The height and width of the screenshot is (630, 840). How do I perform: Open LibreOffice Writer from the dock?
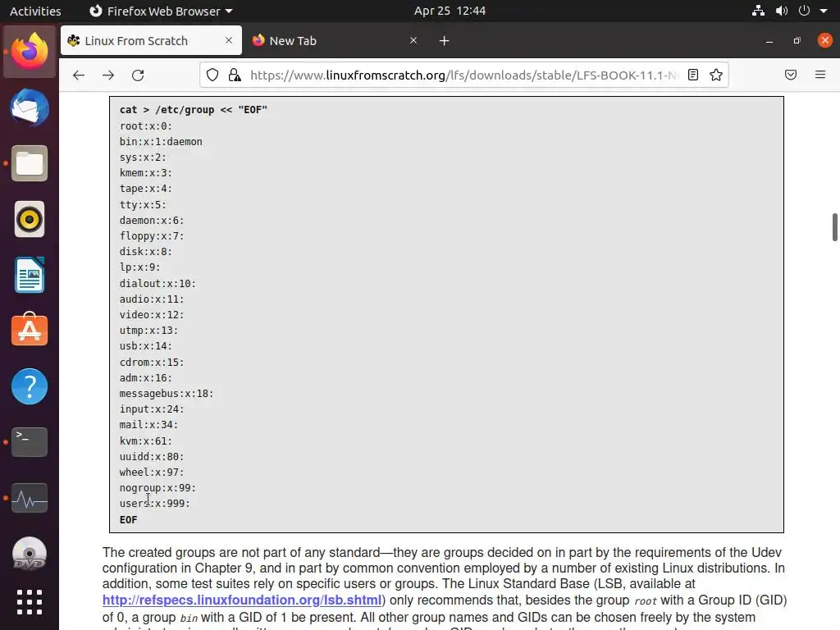(30, 275)
